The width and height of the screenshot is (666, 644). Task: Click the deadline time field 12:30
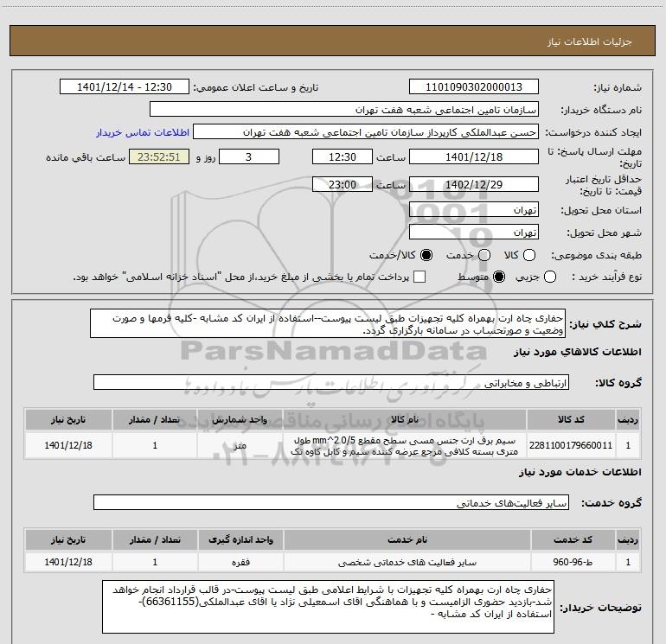click(343, 156)
